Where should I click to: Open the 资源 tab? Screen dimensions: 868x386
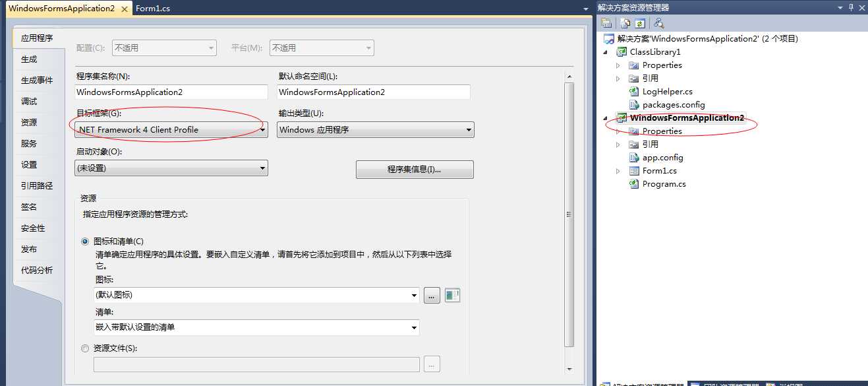click(x=38, y=123)
